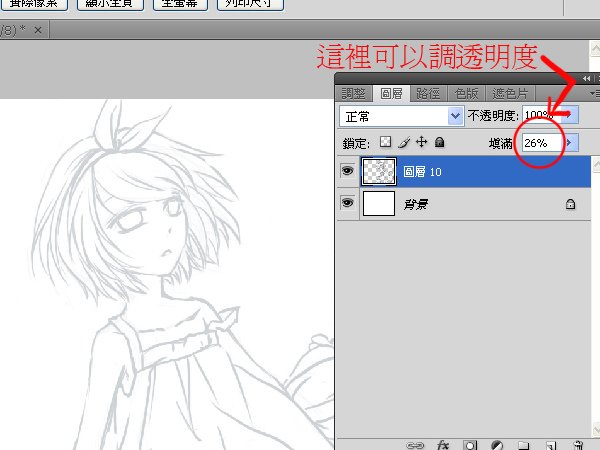Lock all with the padlock icon
Viewport: 600px width, 450px height.
pyautogui.click(x=440, y=142)
